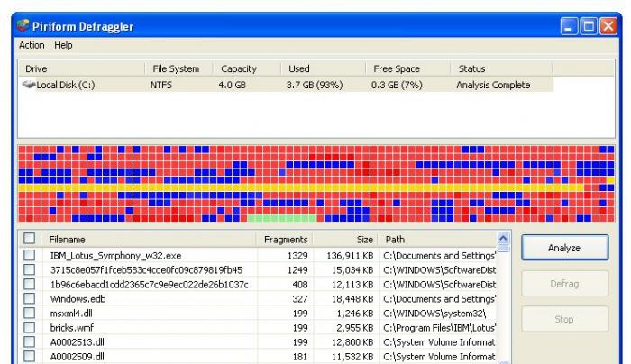Image resolution: width=631 pixels, height=364 pixels.
Task: Click the Status column header
Action: pyautogui.click(x=502, y=68)
